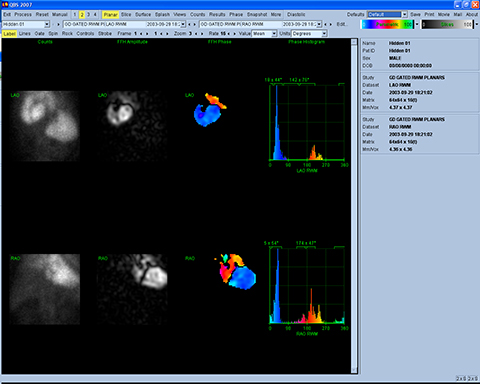Click the Frame next arrow
The width and height of the screenshot is (480, 384).
point(147,34)
